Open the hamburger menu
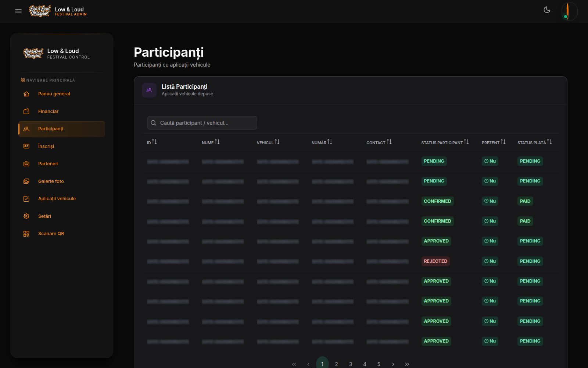588x368 pixels. pyautogui.click(x=18, y=11)
